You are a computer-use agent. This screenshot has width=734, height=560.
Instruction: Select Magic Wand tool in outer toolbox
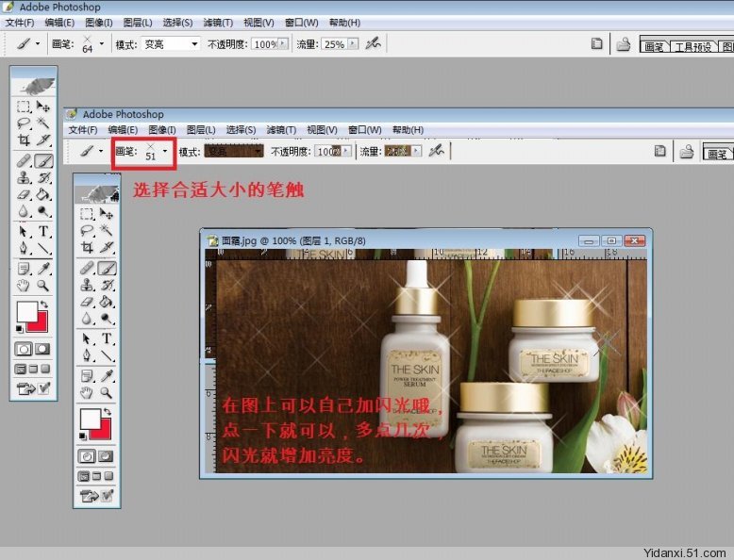click(43, 124)
